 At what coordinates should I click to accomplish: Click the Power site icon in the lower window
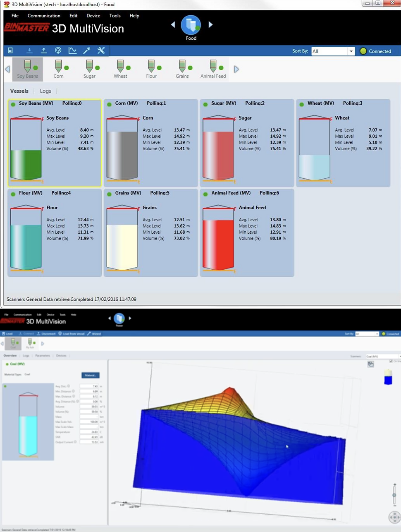(x=119, y=318)
